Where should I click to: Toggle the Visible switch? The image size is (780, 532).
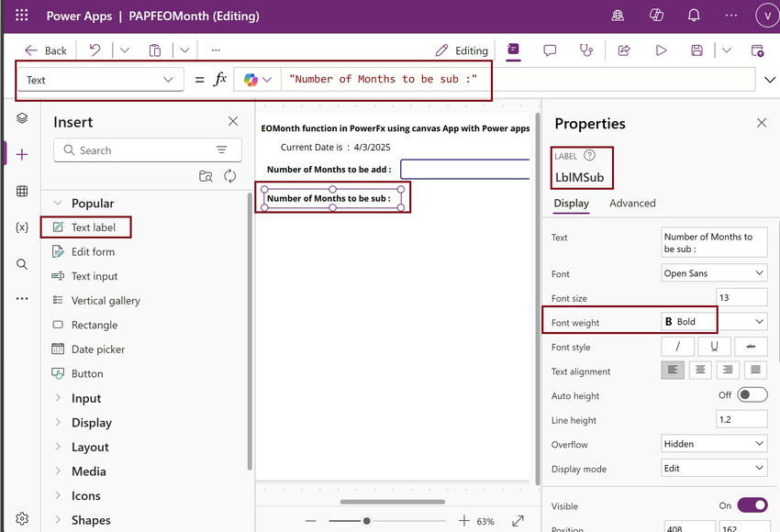point(752,505)
